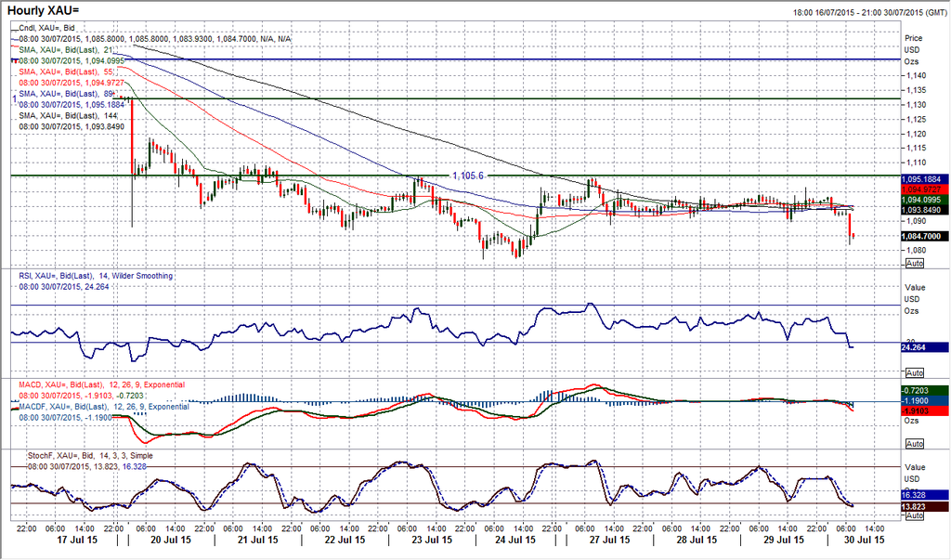
Task: Click the candle legend OHLC values line
Action: click(x=155, y=39)
